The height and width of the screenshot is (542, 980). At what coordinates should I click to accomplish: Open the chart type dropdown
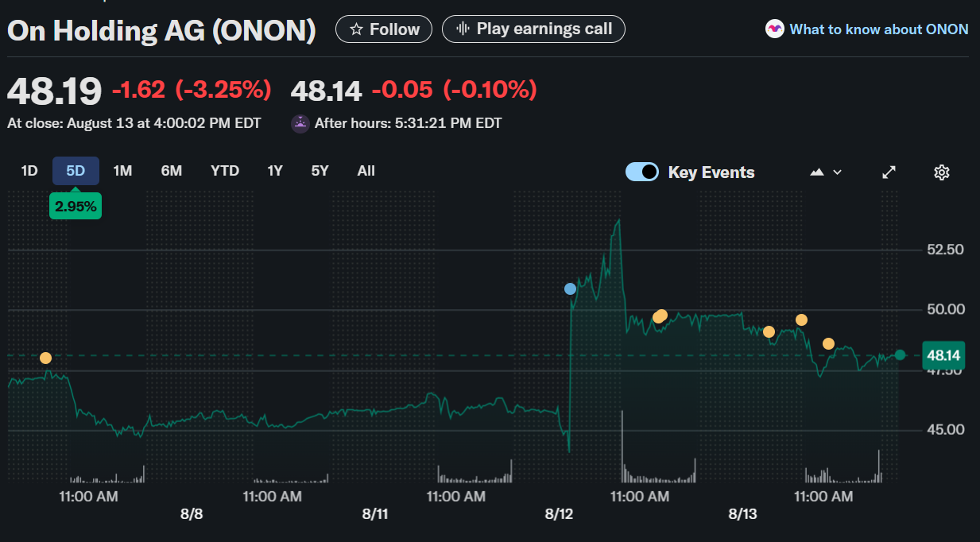click(x=826, y=172)
